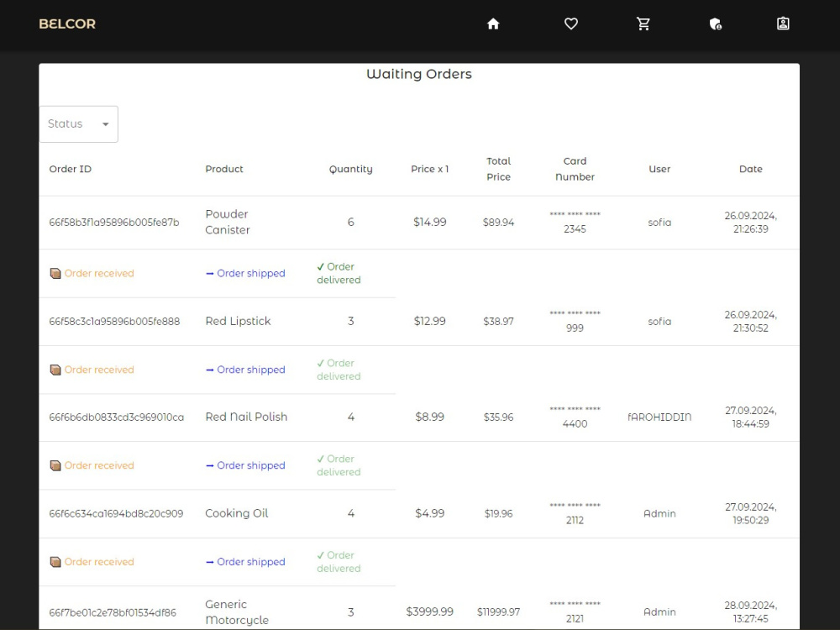The width and height of the screenshot is (840, 630).
Task: Click the BELCOR logo
Action: coord(67,24)
